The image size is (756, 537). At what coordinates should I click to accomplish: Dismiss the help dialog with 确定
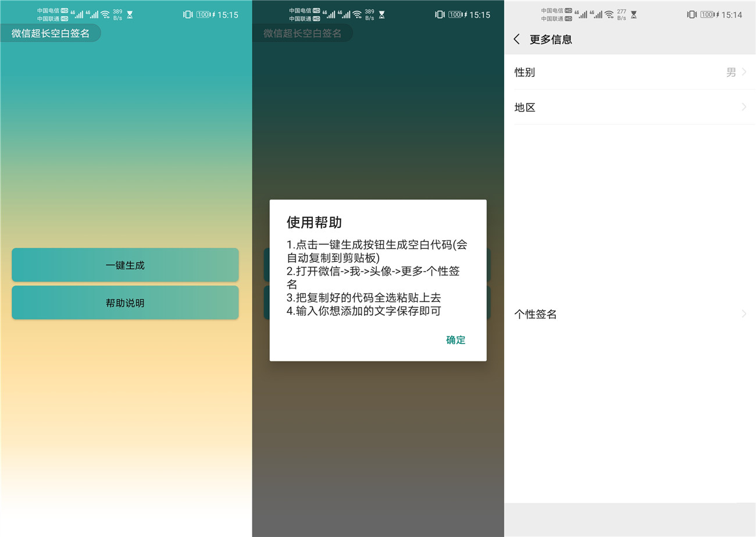(x=455, y=340)
